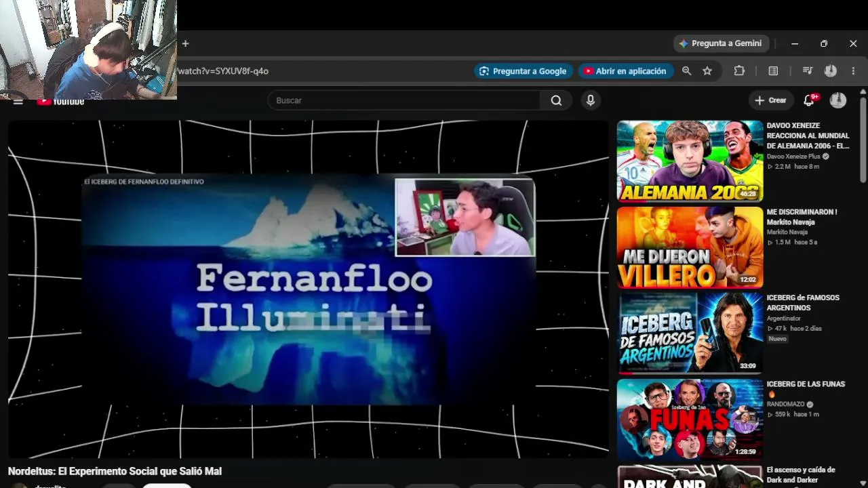Click the '2.2 M hace 8 m' view count
The height and width of the screenshot is (488, 868).
tap(793, 167)
